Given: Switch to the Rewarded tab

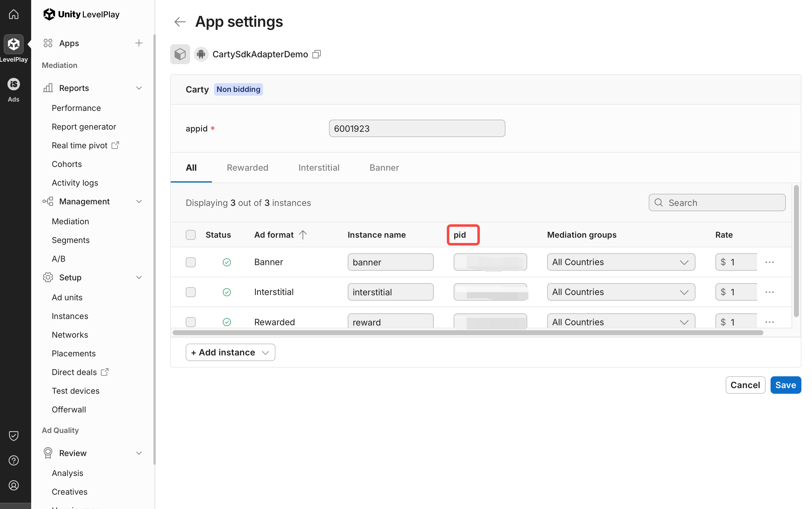Looking at the screenshot, I should pyautogui.click(x=247, y=167).
